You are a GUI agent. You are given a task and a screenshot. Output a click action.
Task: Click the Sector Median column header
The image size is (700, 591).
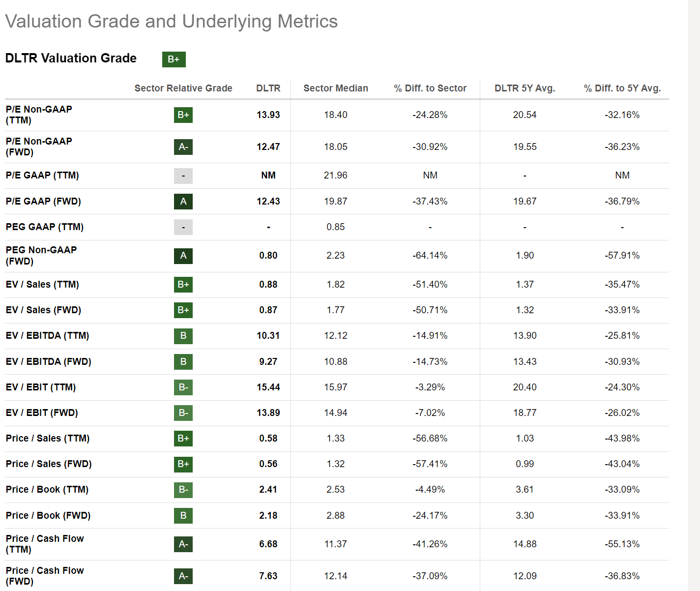point(336,89)
